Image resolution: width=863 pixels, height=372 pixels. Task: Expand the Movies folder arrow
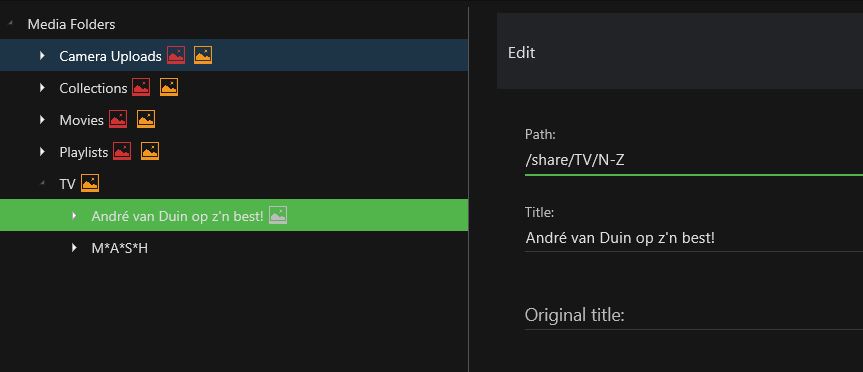pyautogui.click(x=42, y=119)
